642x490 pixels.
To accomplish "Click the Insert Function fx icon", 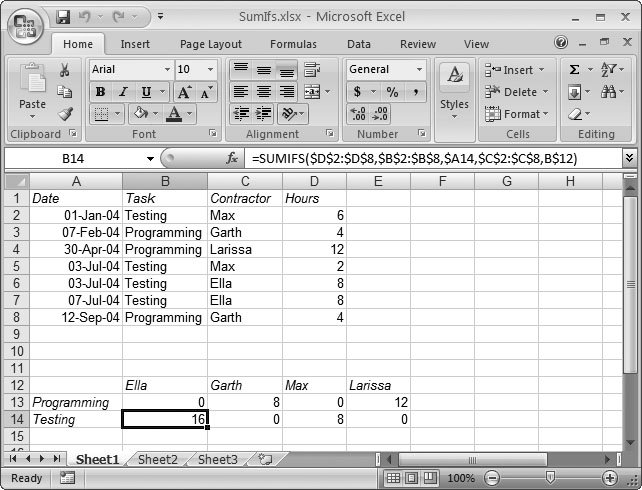I will tap(232, 158).
